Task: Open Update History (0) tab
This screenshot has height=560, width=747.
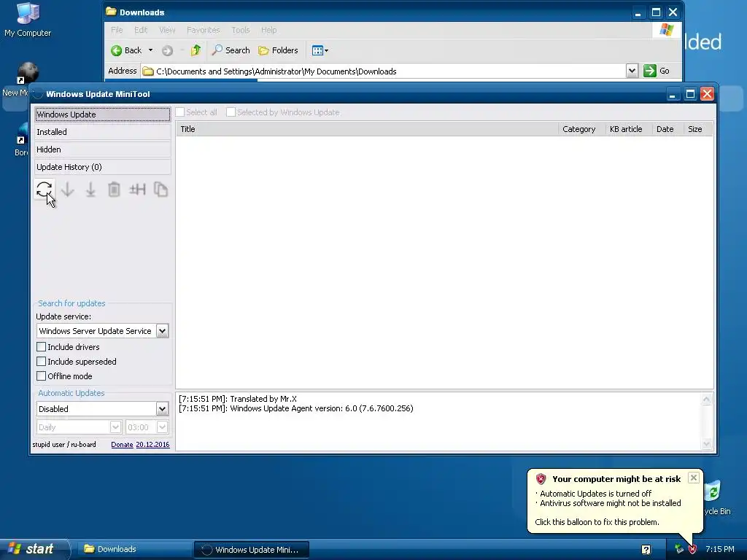Action: [x=102, y=167]
